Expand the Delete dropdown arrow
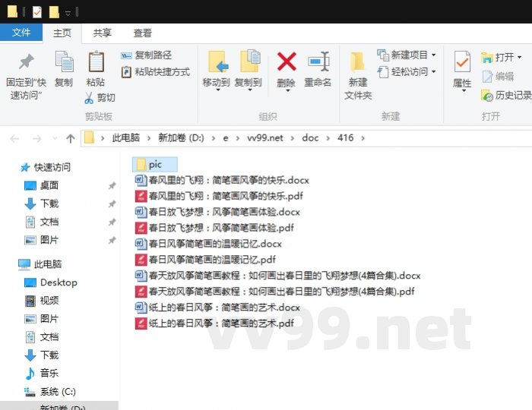The height and width of the screenshot is (410, 532). click(x=287, y=90)
